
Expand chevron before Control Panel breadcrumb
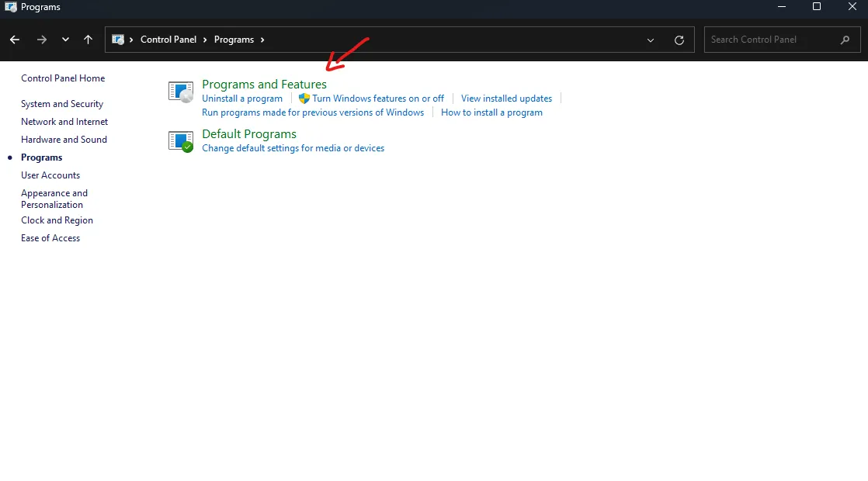(x=131, y=40)
